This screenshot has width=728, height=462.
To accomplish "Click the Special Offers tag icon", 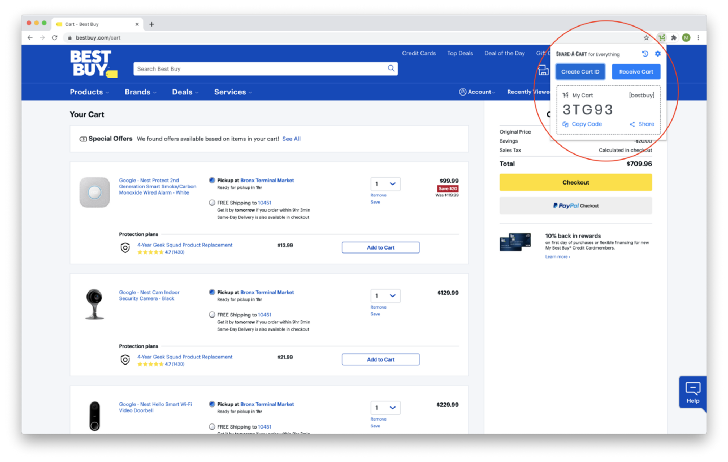I will tap(83, 139).
